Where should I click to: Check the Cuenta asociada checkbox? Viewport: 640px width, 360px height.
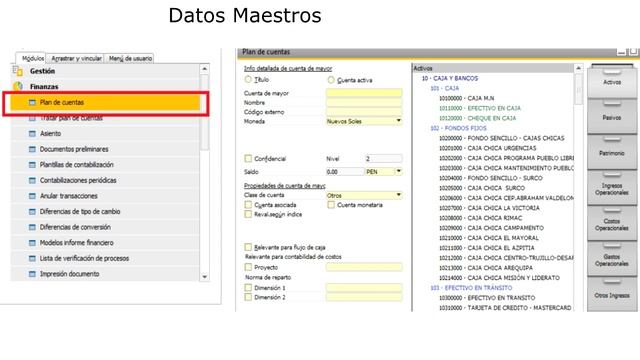pos(248,204)
